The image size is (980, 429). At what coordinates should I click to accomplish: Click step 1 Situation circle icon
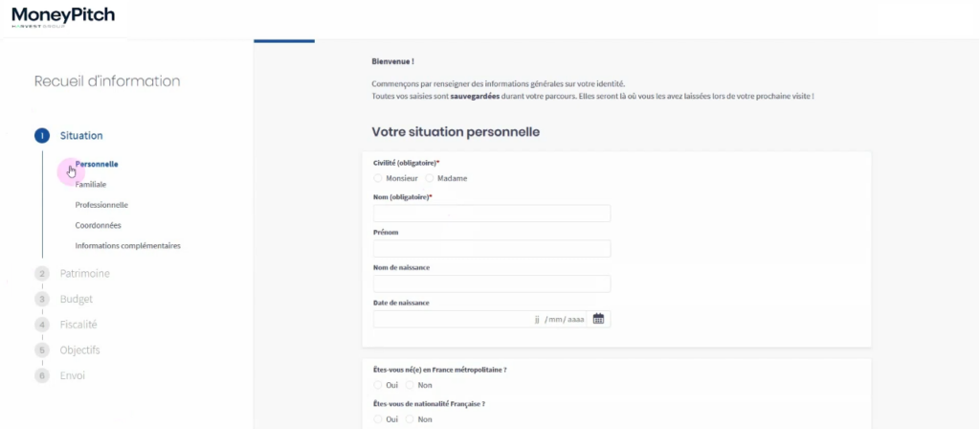[x=42, y=136]
